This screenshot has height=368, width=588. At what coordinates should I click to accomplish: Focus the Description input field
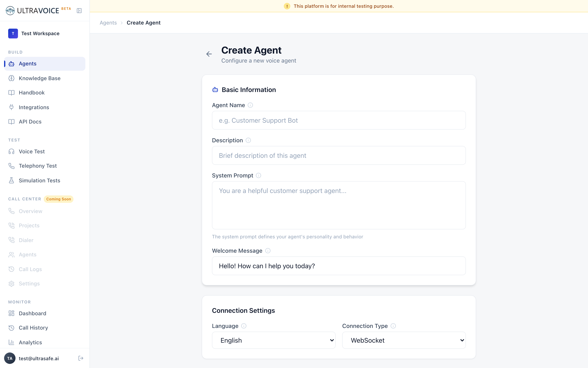click(x=339, y=155)
